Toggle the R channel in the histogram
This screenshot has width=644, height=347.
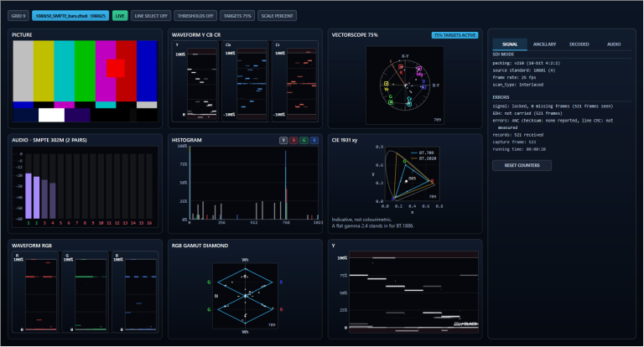point(293,141)
